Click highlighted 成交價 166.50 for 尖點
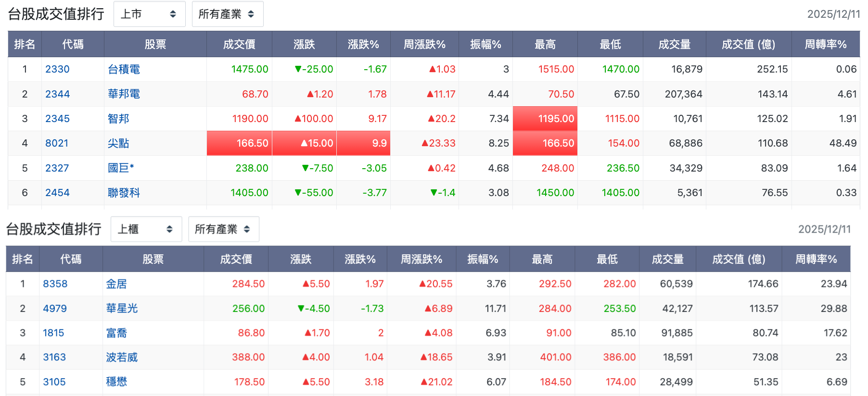This screenshot has height=396, width=868. (x=239, y=143)
